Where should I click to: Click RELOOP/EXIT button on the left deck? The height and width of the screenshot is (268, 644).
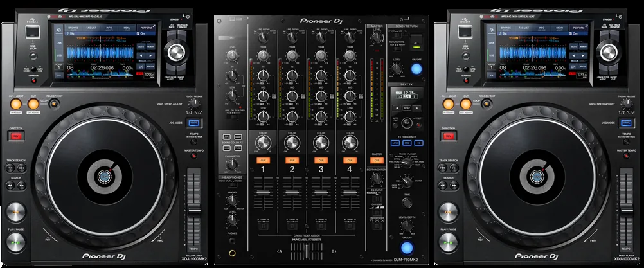pos(53,104)
